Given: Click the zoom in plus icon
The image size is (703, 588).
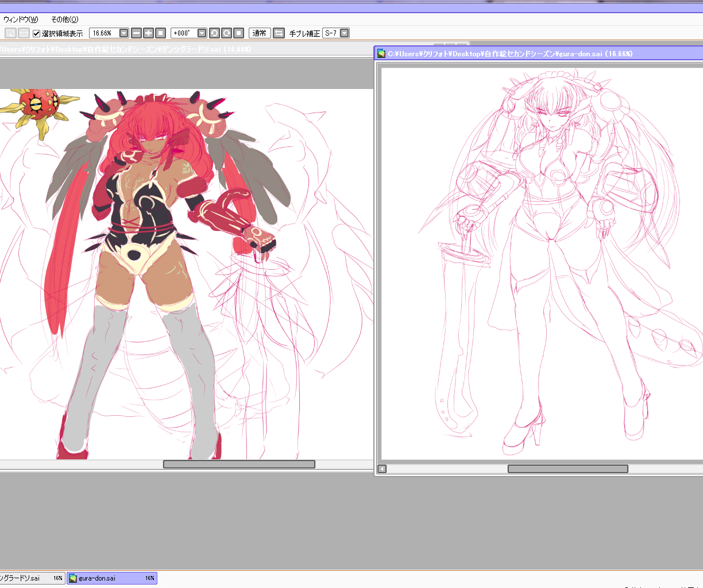Looking at the screenshot, I should click(148, 33).
